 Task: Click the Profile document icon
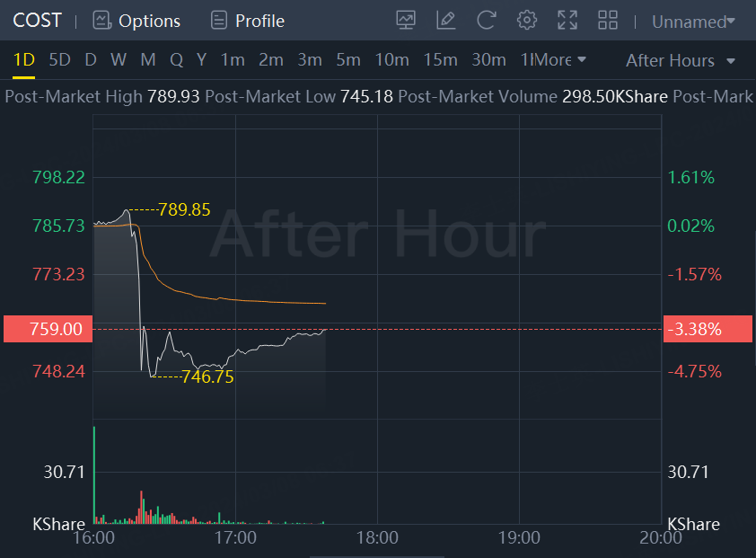coord(218,20)
